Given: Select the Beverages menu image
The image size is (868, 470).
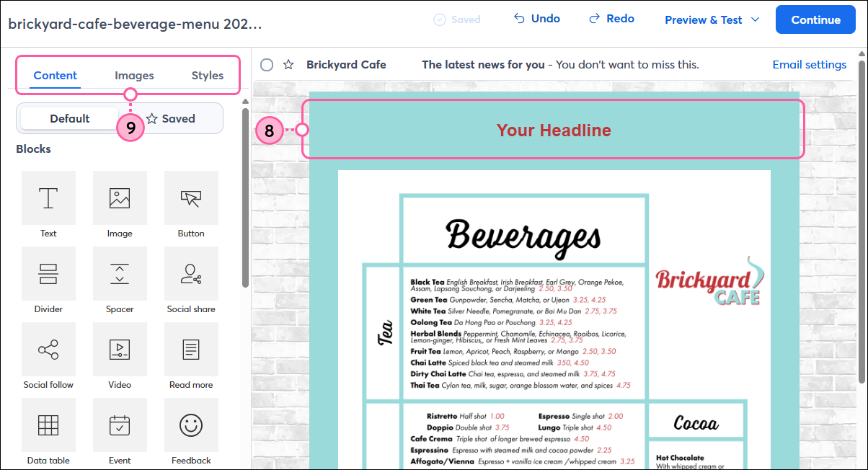Looking at the screenshot, I should point(554,320).
